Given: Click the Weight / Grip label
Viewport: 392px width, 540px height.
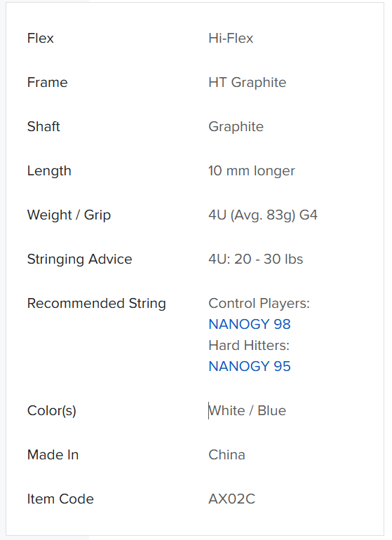Looking at the screenshot, I should click(x=69, y=215).
